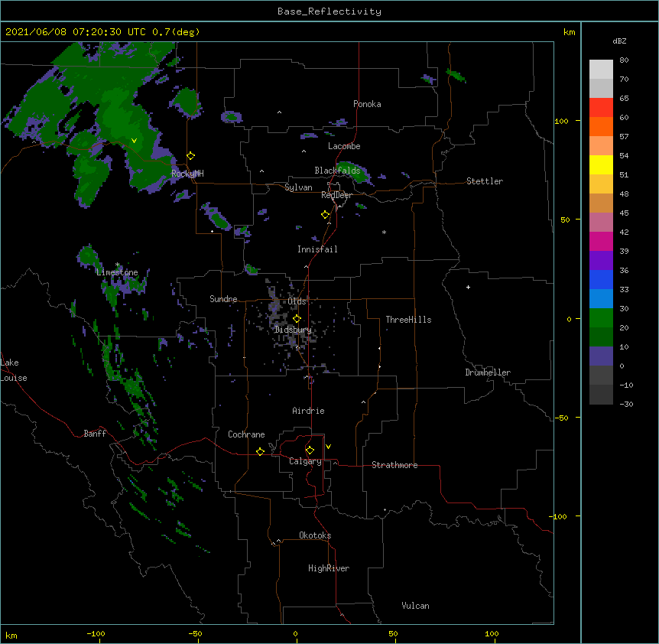Click the asterisk marker east of Innisfail
This screenshot has height=644, width=659.
384,232
